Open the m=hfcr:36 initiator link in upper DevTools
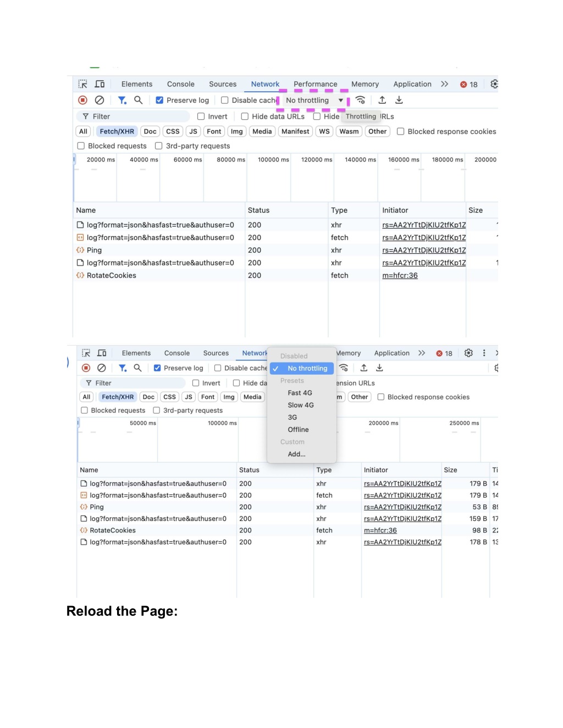 [400, 276]
